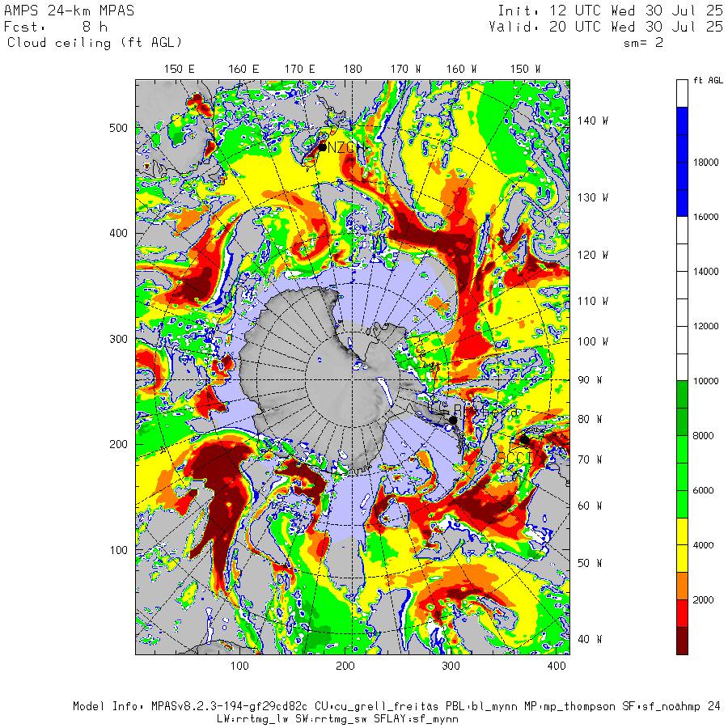The height and width of the screenshot is (728, 728).
Task: Select the yellow colorbar segment just below 4000
Action: click(x=682, y=558)
